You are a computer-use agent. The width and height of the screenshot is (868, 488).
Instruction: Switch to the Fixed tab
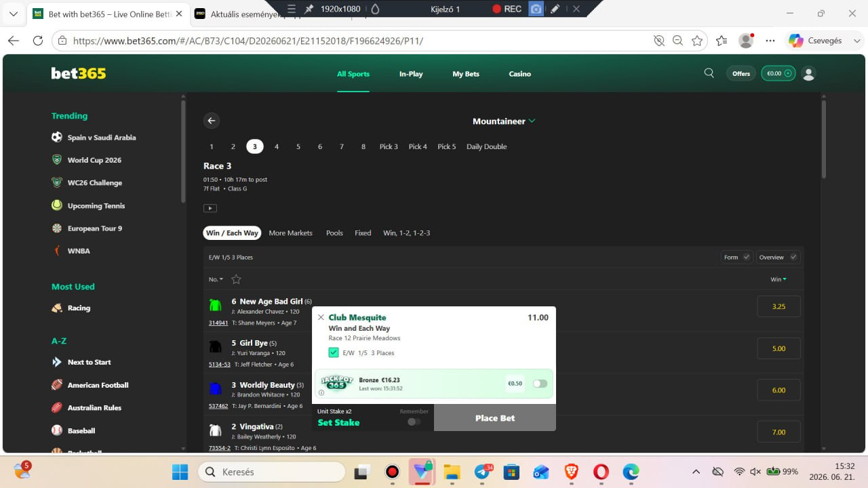[363, 233]
